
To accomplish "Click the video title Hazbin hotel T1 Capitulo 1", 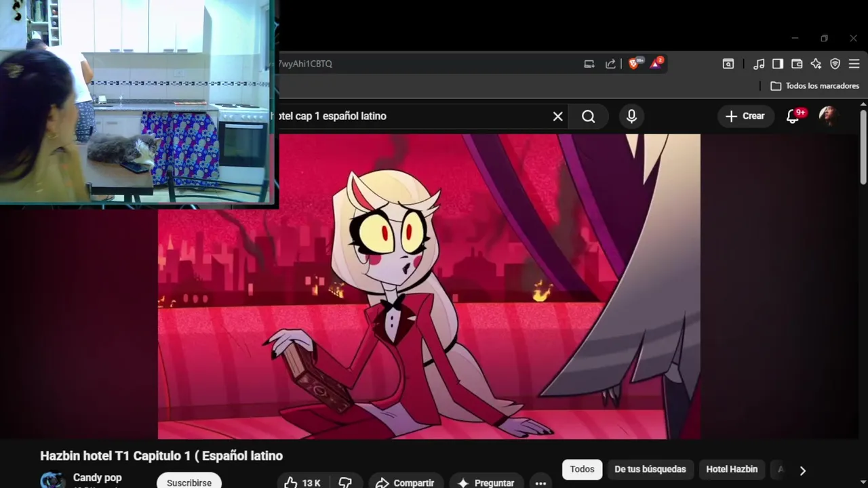I will 161,456.
